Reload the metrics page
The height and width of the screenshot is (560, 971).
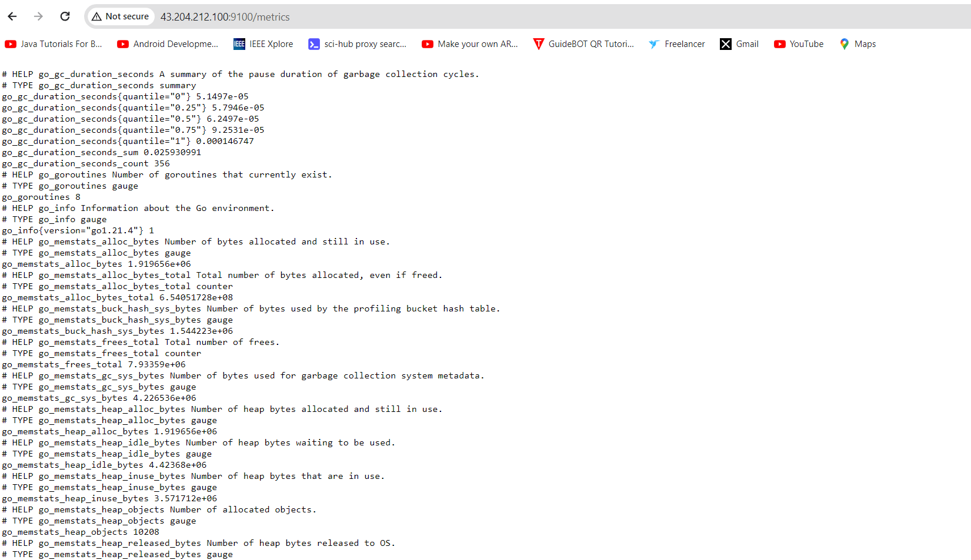pyautogui.click(x=65, y=16)
